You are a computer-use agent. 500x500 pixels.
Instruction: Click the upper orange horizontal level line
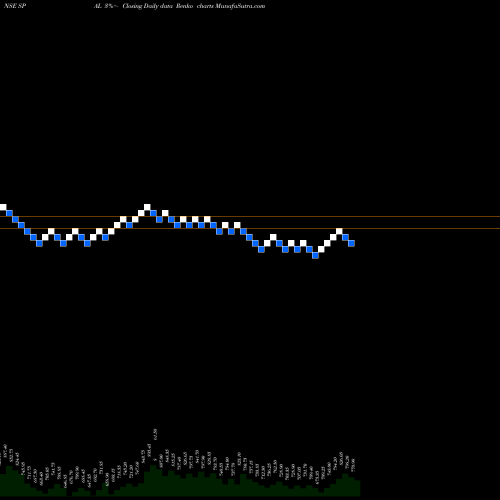click(250, 217)
